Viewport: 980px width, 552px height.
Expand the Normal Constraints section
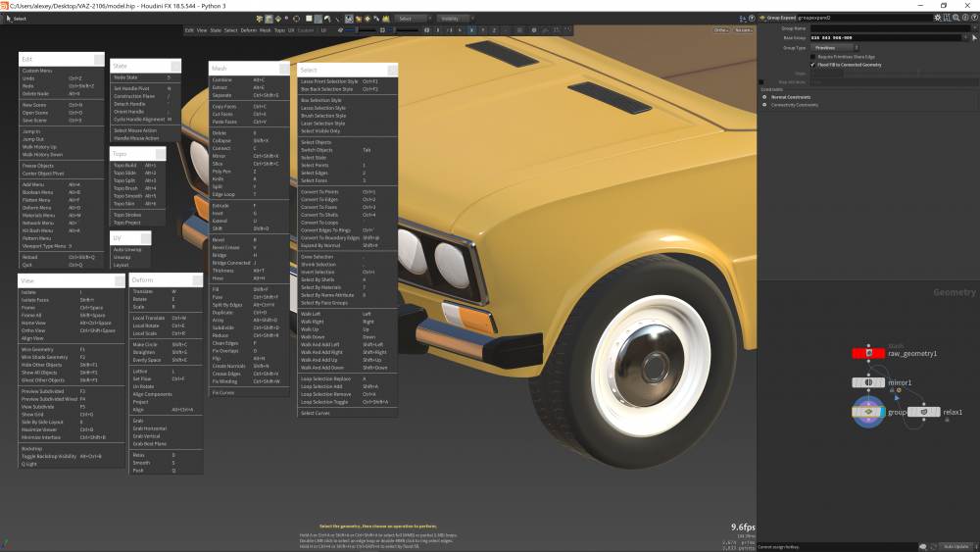tap(764, 97)
